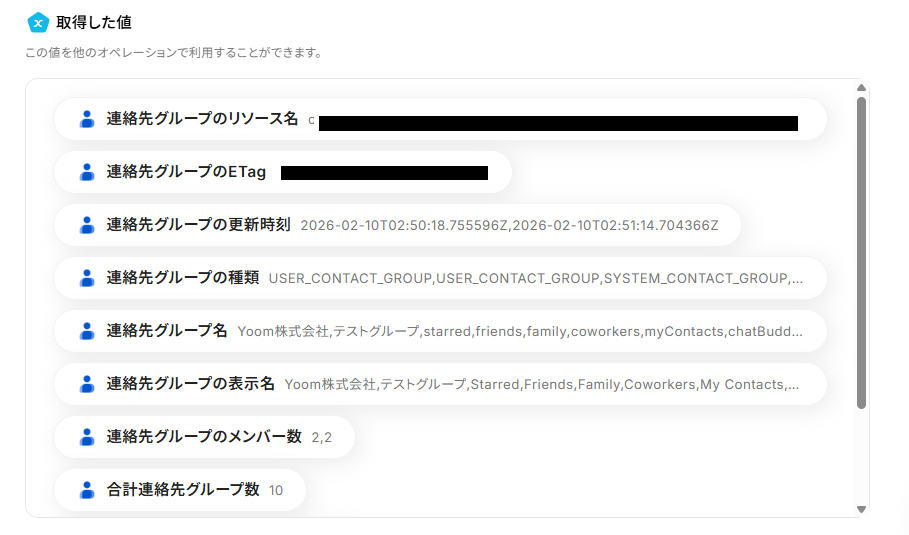
Task: Select the 連絡先グループ名 Yoom株式会社 chip
Action: (x=440, y=331)
